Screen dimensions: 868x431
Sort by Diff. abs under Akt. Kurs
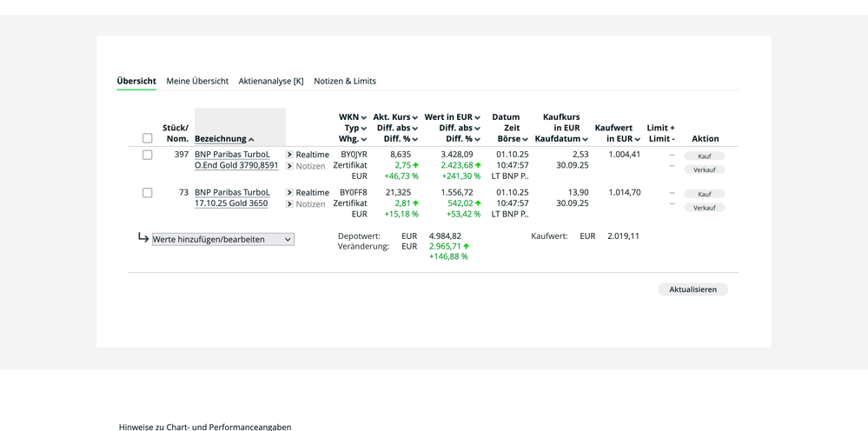[x=397, y=128]
